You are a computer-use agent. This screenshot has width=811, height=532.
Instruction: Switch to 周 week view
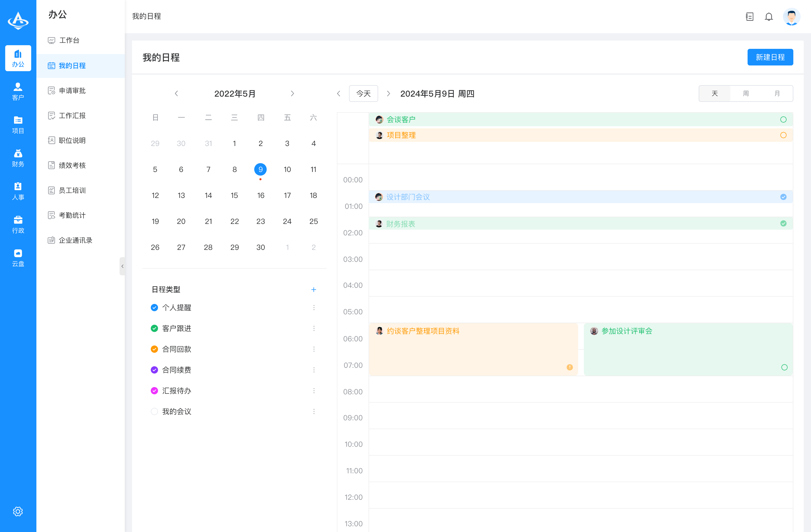pos(745,93)
